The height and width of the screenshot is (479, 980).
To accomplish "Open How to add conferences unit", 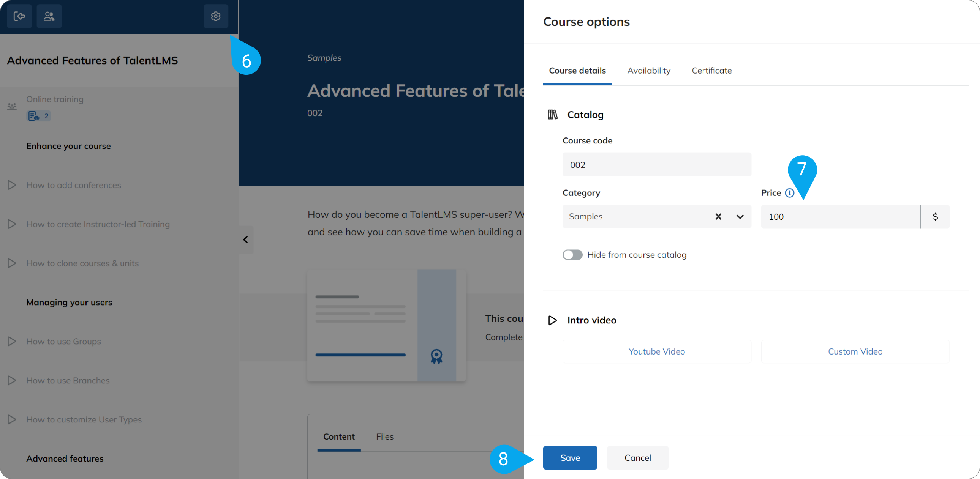I will coord(73,185).
